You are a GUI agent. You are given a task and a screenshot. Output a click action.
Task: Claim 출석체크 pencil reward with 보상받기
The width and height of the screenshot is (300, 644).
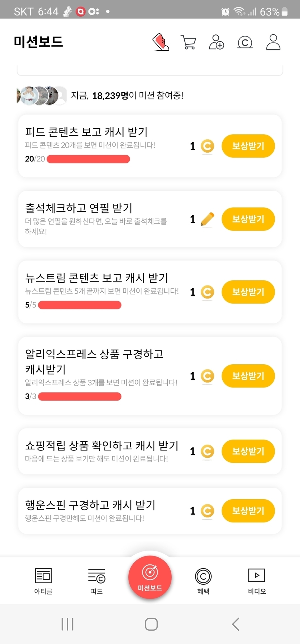click(x=248, y=219)
